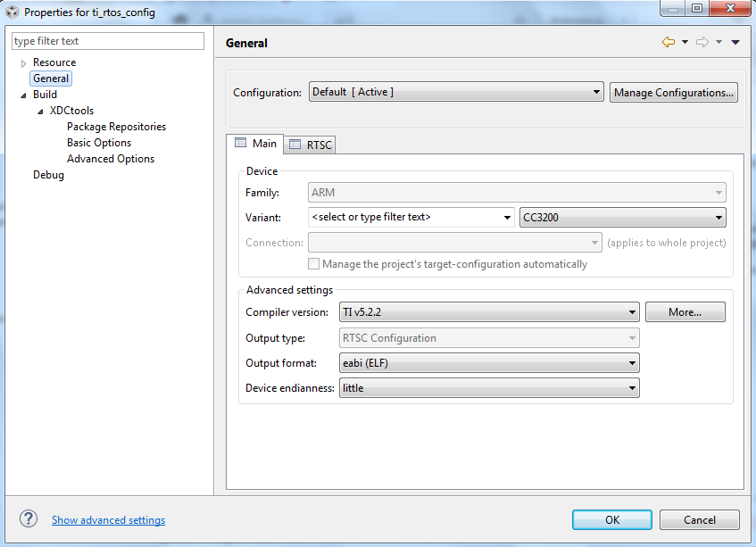
Task: Select the Main tab
Action: point(255,144)
